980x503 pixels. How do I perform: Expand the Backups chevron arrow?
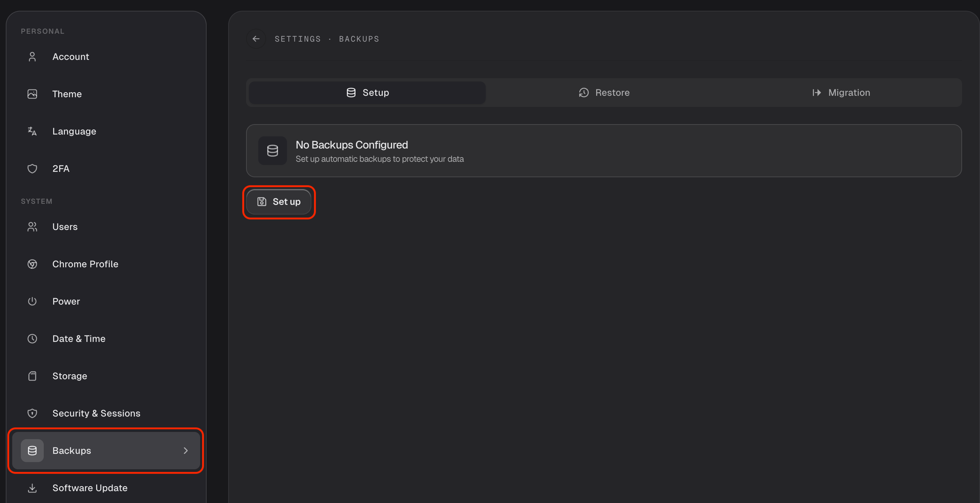point(186,451)
